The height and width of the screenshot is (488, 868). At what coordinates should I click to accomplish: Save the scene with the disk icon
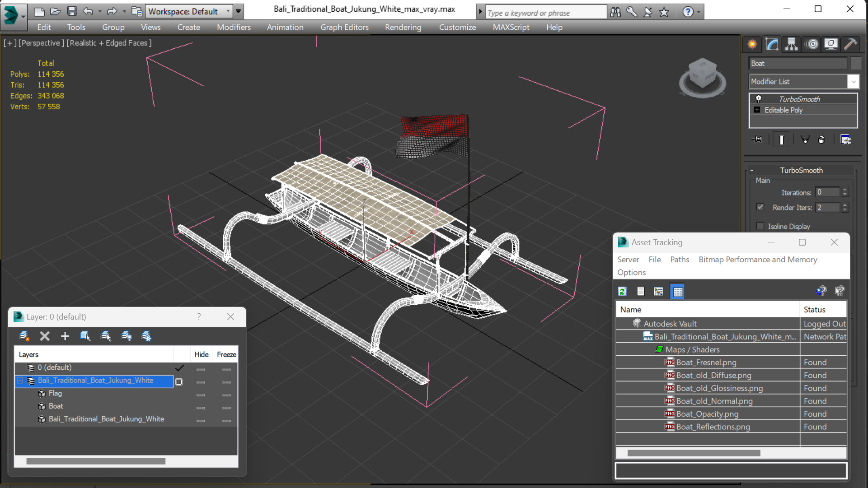click(x=71, y=11)
